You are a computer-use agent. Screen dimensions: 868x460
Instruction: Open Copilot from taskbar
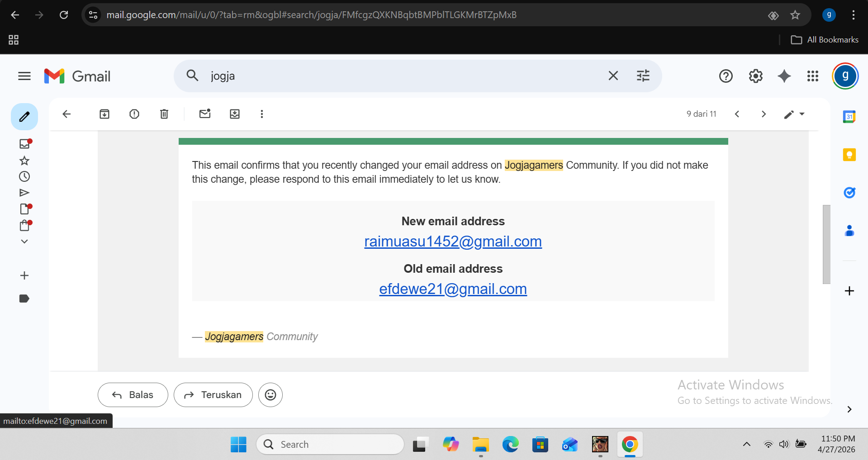451,444
